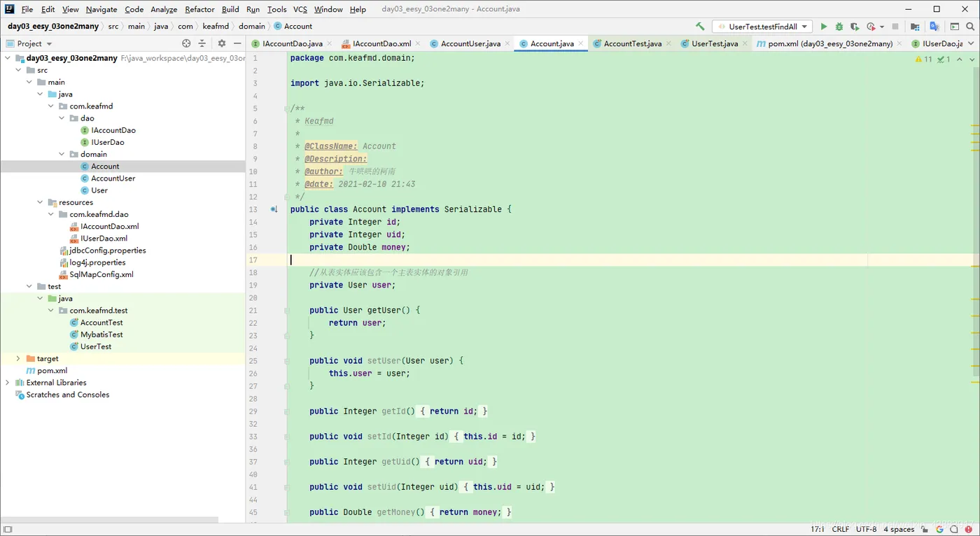Screen dimensions: 980x536
Task: Open Project Structure folder icon
Action: pos(915,27)
